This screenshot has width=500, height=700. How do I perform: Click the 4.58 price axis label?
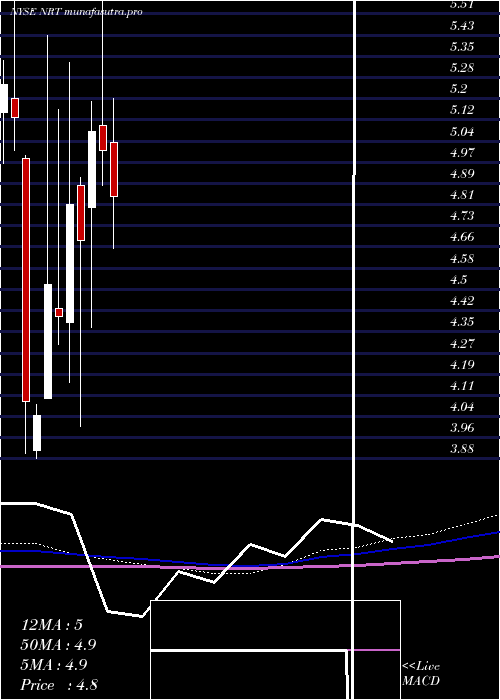pos(462,258)
